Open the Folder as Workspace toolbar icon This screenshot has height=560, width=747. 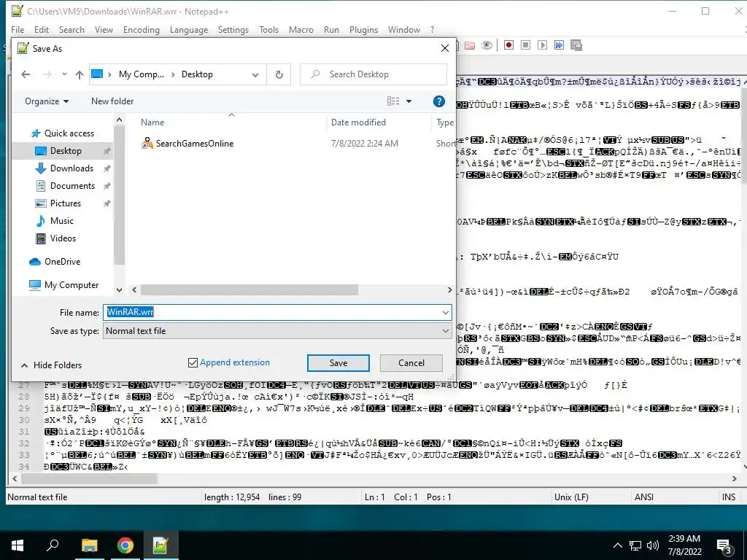click(470, 45)
